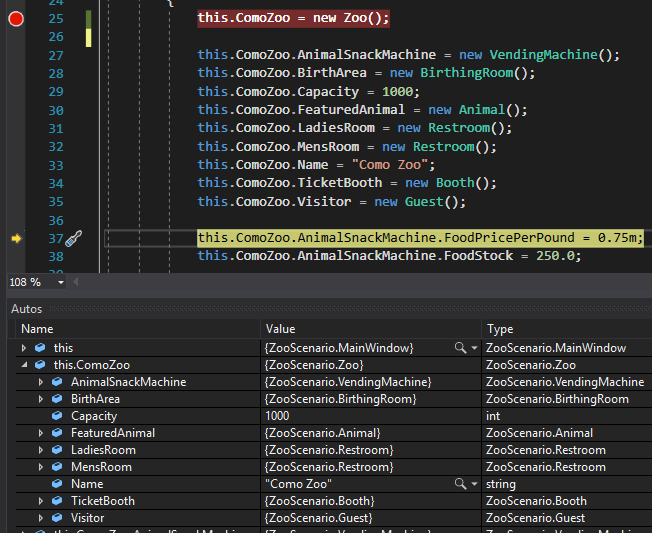Click the Value column header
This screenshot has height=533, width=652.
[282, 329]
